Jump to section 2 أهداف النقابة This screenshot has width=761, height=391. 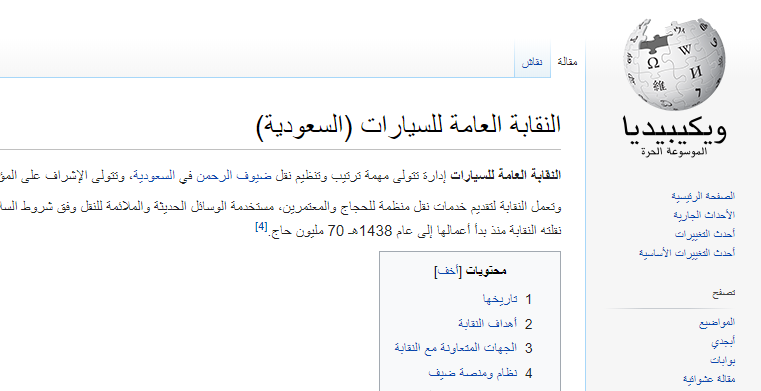click(x=488, y=324)
